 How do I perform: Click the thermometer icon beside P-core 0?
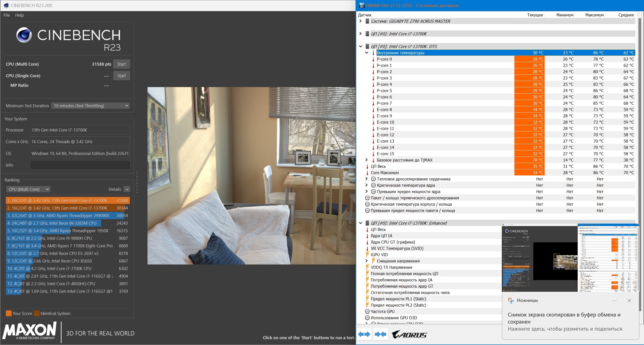(373, 59)
